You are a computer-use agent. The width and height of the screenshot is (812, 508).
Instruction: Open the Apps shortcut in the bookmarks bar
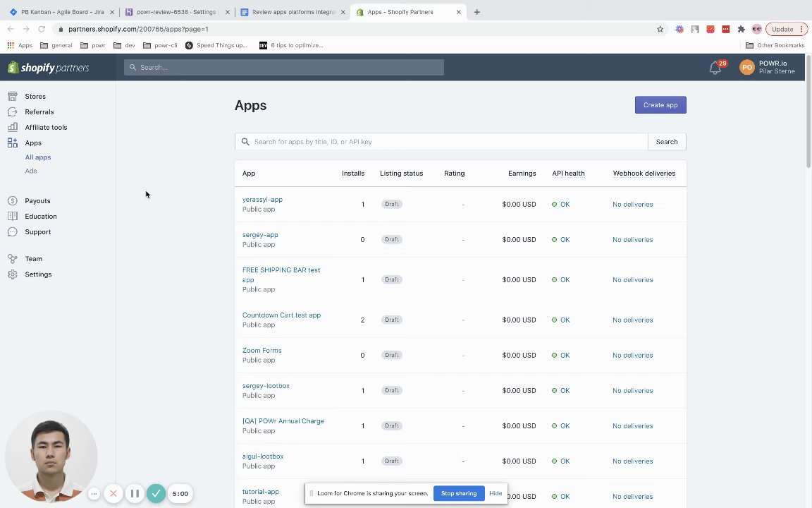(20, 46)
